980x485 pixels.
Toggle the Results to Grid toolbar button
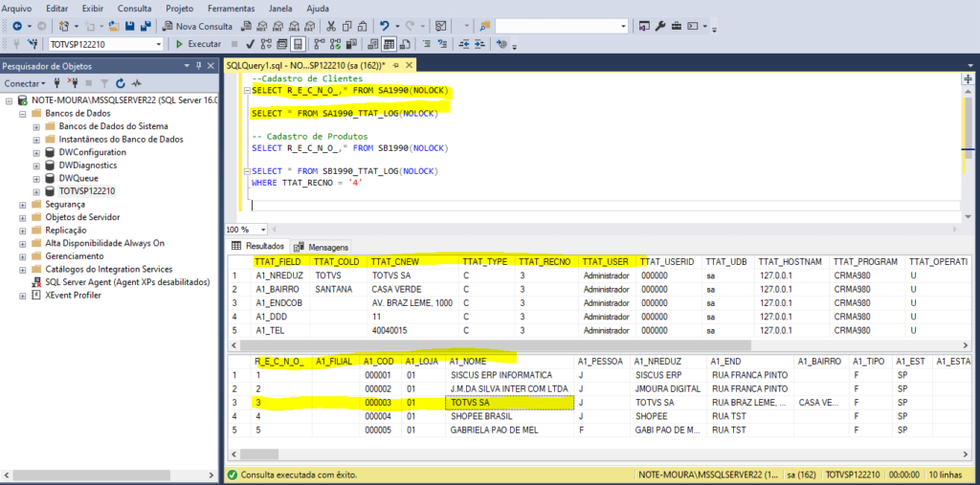coord(390,44)
